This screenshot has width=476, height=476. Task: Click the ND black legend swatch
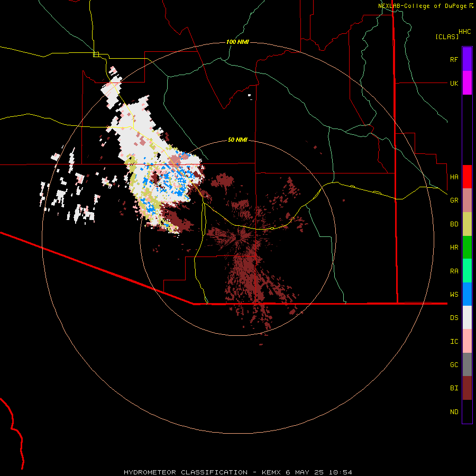(467, 411)
